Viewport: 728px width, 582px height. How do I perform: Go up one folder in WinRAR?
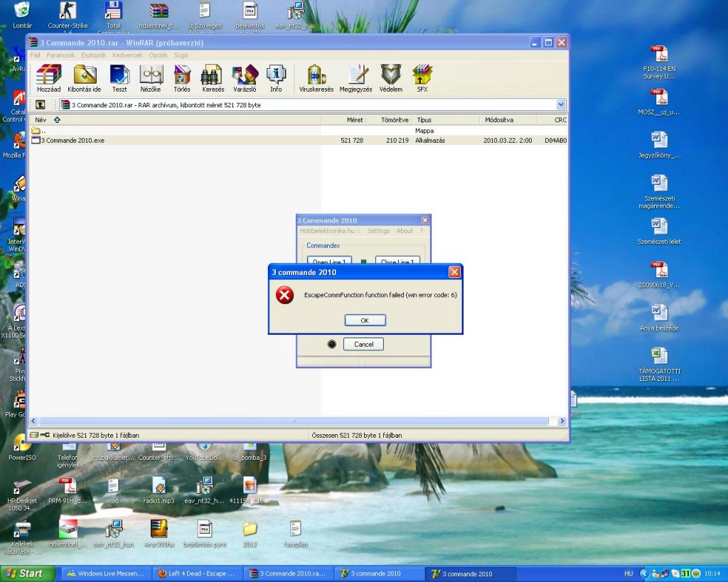tap(41, 105)
